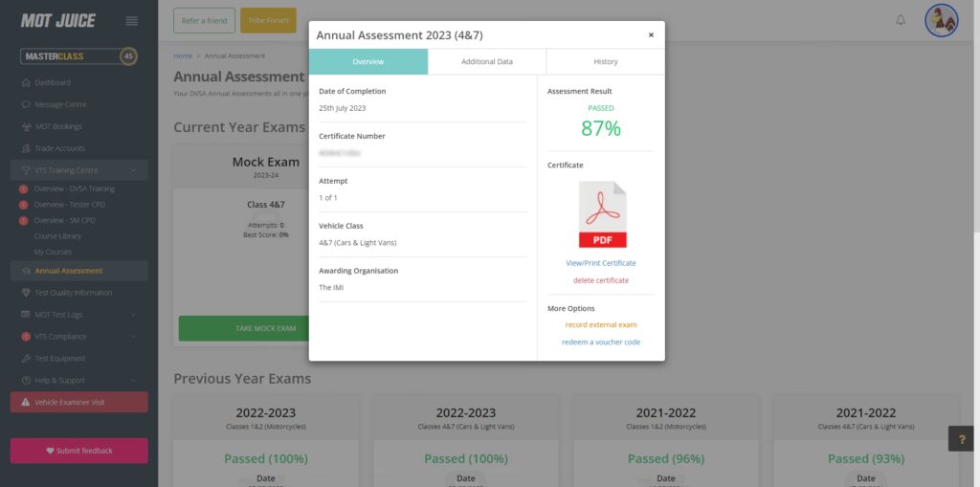Click the hamburger menu icon in sidebar header
The image size is (980, 487).
point(131,21)
